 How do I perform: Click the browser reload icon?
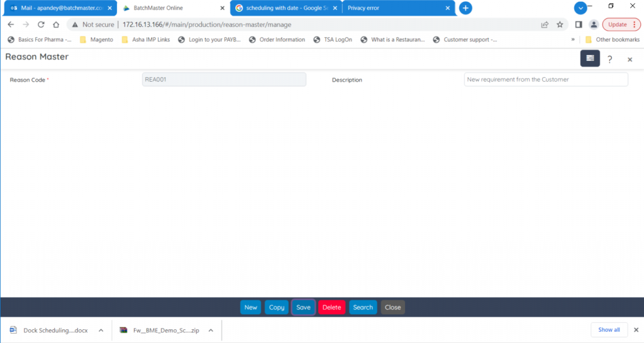[x=41, y=24]
